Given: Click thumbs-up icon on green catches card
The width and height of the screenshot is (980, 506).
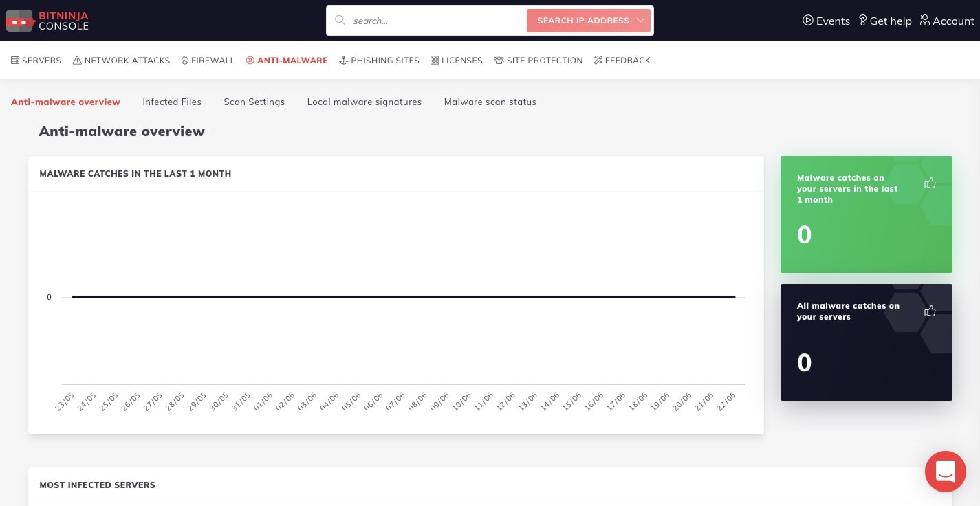Looking at the screenshot, I should (930, 183).
